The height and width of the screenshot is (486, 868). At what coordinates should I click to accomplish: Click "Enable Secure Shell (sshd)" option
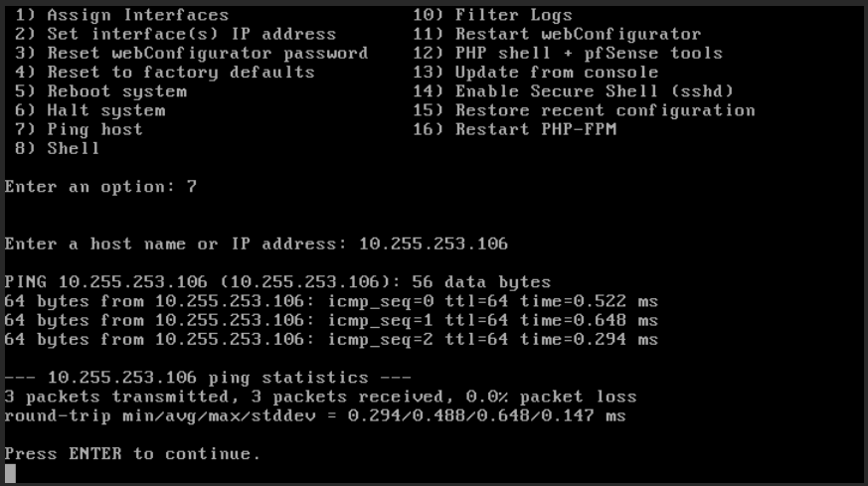(594, 90)
